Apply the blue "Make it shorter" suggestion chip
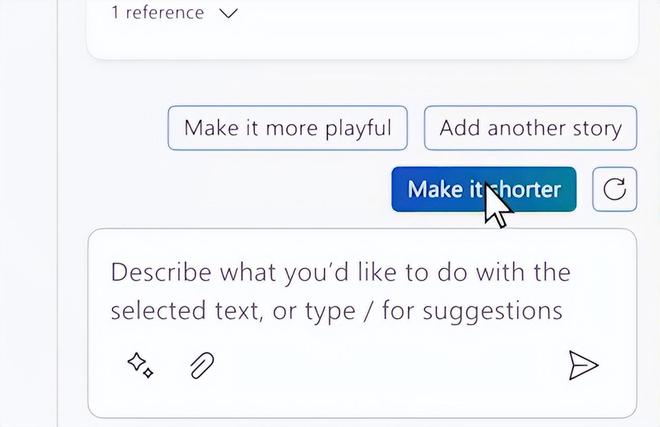This screenshot has height=427, width=660. tap(483, 189)
